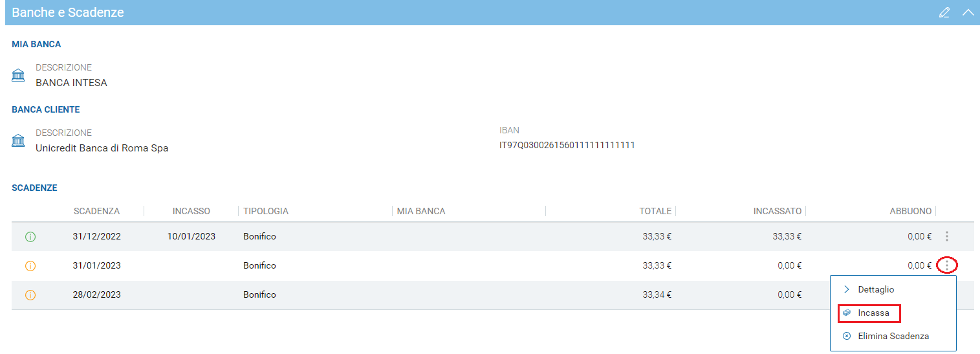
Task: Click Unicredit Banca di Roma Spa text
Action: tap(102, 148)
